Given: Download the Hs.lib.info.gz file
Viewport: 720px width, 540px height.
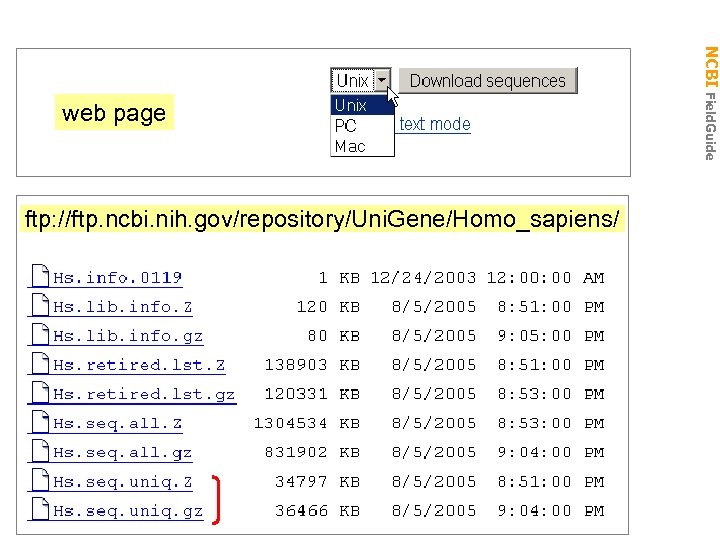Looking at the screenshot, I should (x=128, y=336).
